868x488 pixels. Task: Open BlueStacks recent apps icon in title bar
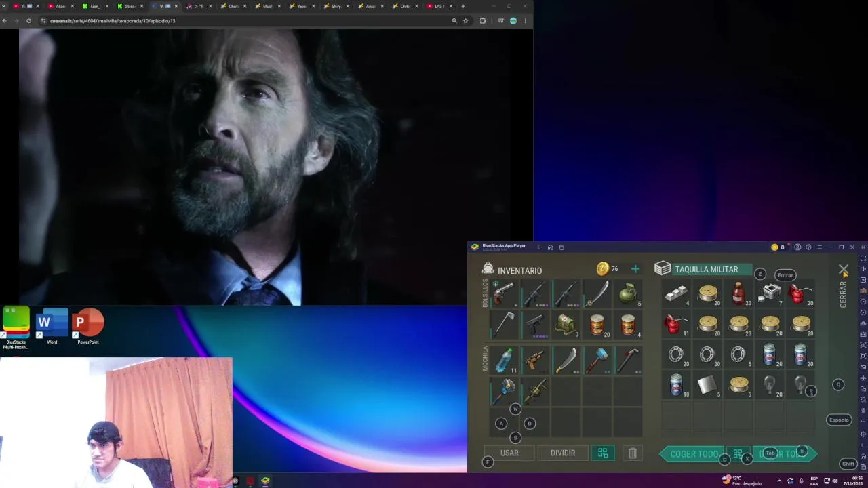561,247
